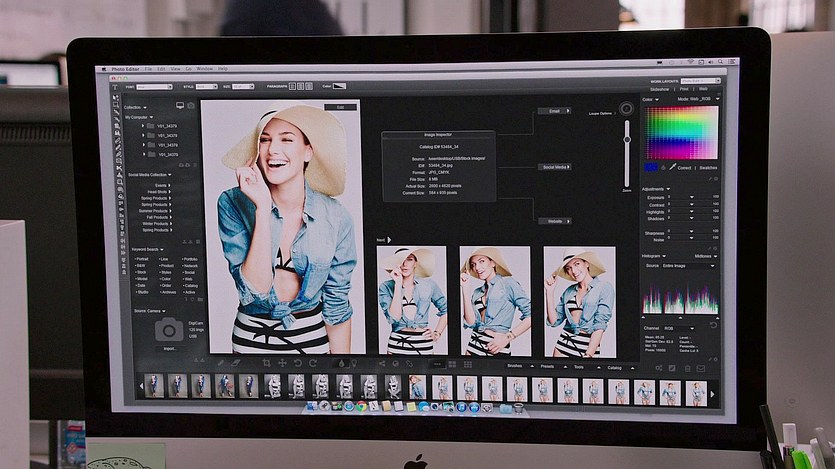Image resolution: width=835 pixels, height=469 pixels.
Task: Toggle the Catalog keyword filter
Action: click(x=190, y=285)
